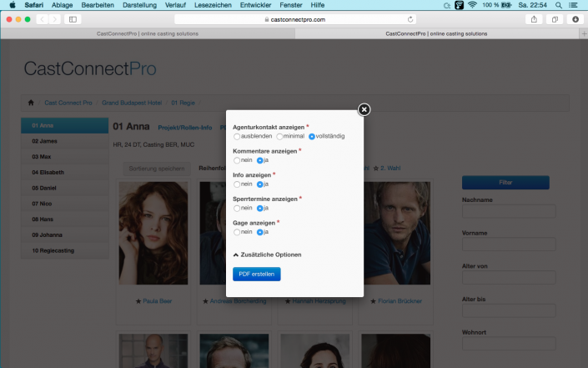This screenshot has width=588, height=368.
Task: Focus the Alter bis input field
Action: pyautogui.click(x=509, y=310)
